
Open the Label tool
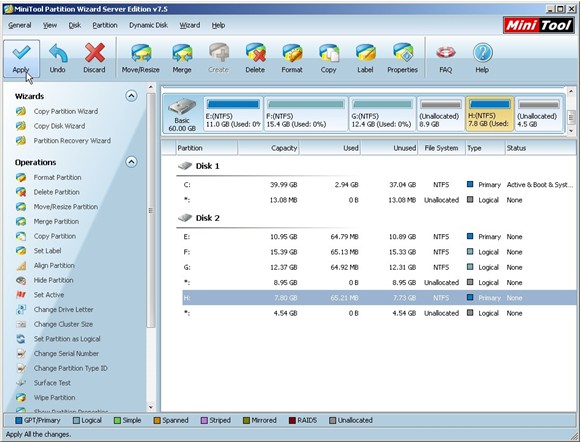coord(365,59)
